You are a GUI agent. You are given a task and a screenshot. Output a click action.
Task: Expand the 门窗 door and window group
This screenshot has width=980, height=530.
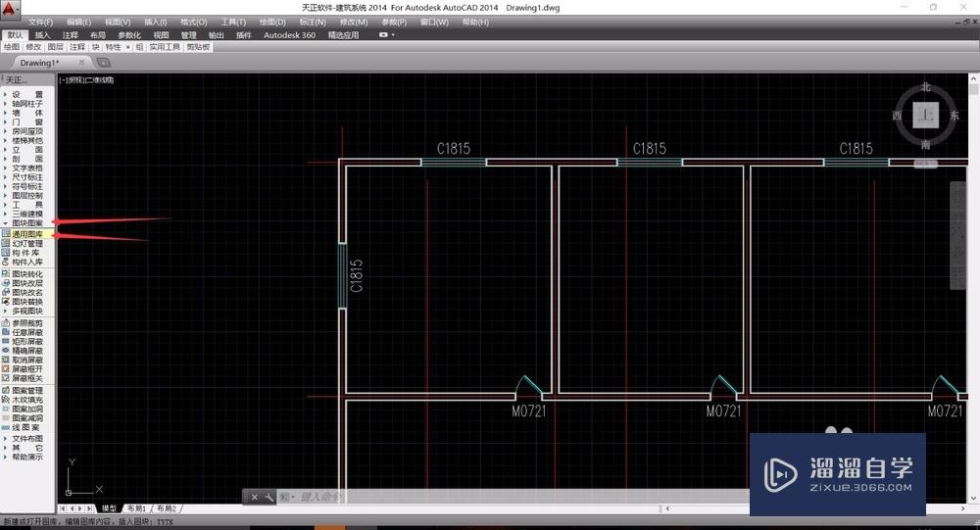(x=26, y=122)
